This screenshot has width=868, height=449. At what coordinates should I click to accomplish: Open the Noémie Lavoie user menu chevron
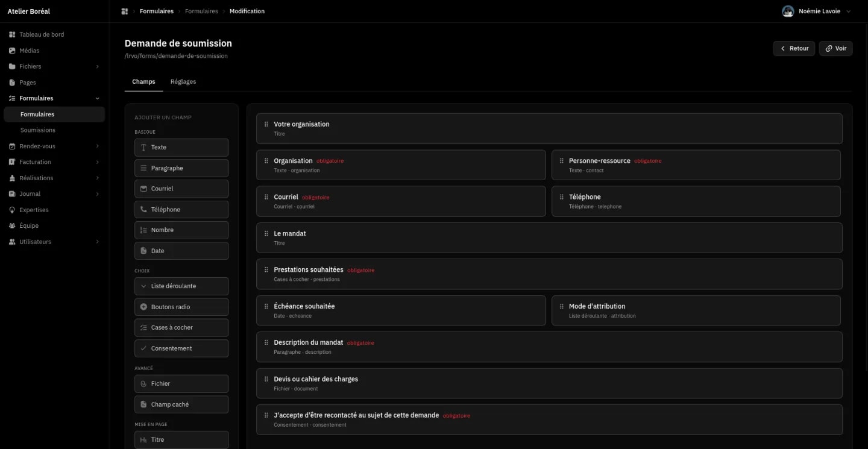coord(849,11)
